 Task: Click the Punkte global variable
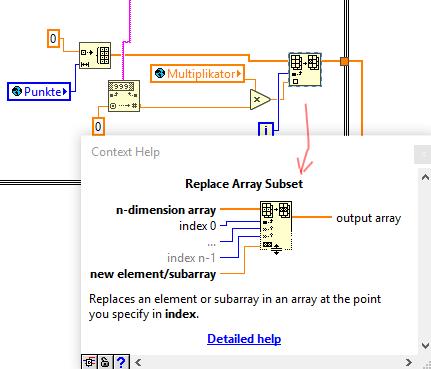[x=39, y=91]
